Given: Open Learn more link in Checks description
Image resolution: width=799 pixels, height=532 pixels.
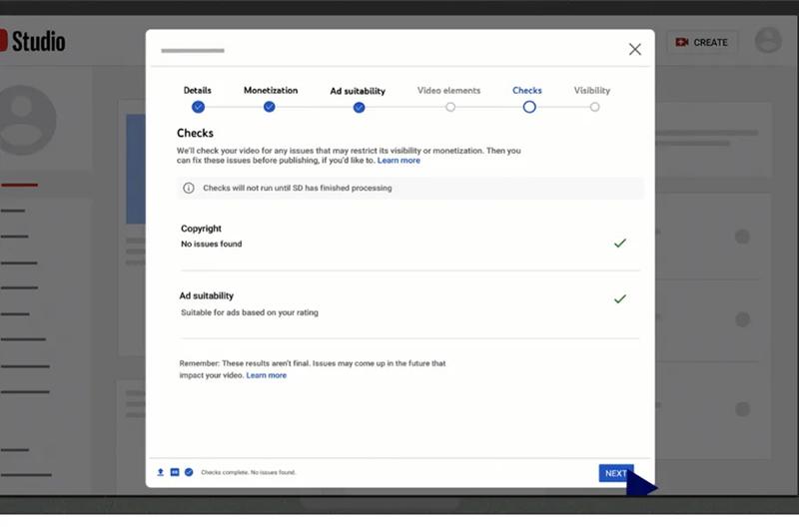Looking at the screenshot, I should coord(399,161).
